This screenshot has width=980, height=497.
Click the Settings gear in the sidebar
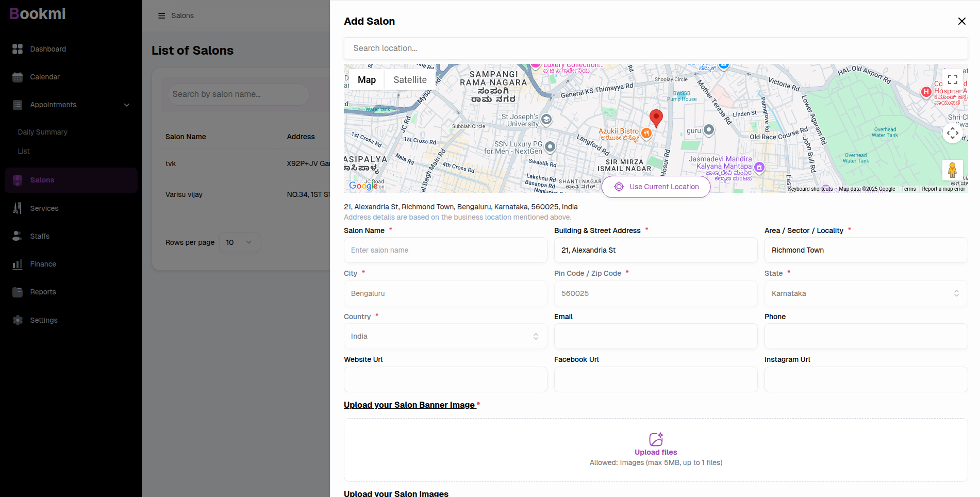18,320
